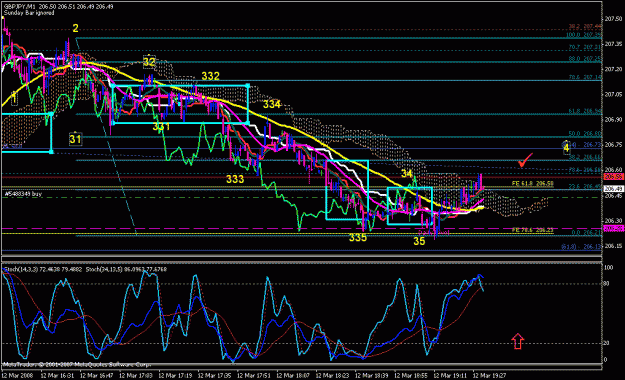
Task: Click the '12 Mar 17:03' time label
Action: coord(136,376)
